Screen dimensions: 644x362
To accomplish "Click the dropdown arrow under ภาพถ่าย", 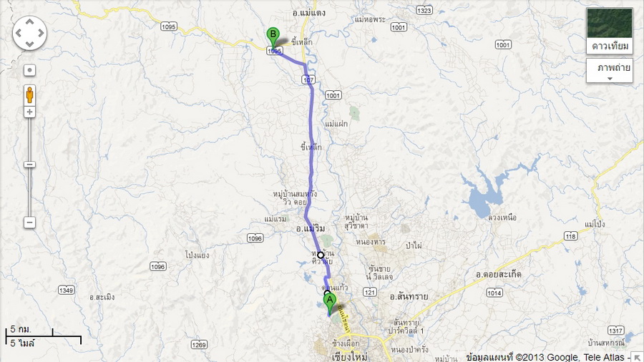I will [610, 79].
